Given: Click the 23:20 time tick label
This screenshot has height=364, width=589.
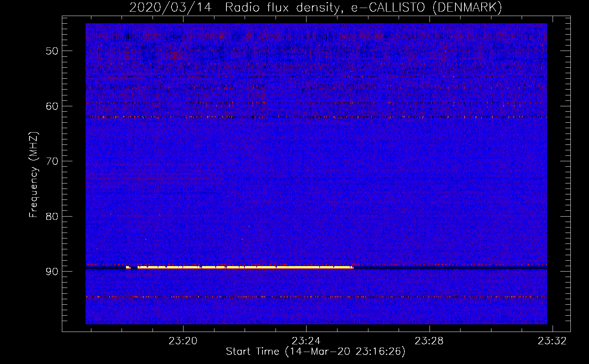Looking at the screenshot, I should point(183,341).
